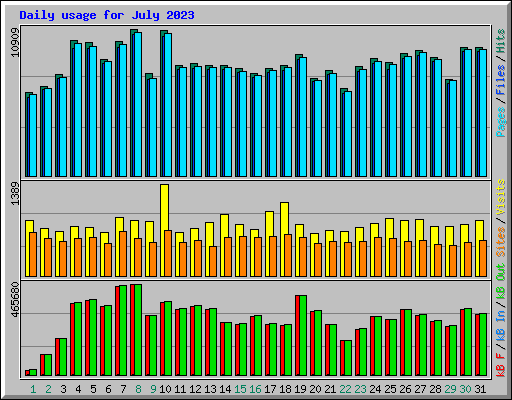Click day 13 on the x-axis

point(210,389)
